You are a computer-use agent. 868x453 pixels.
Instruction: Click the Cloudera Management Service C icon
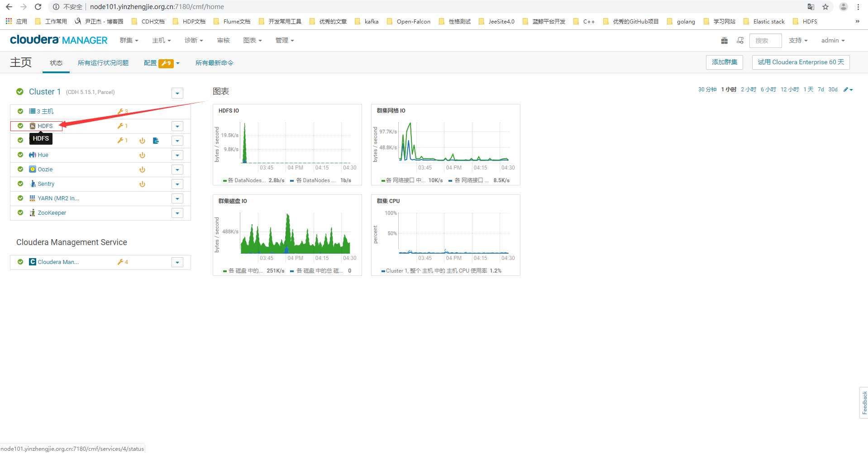pyautogui.click(x=33, y=262)
